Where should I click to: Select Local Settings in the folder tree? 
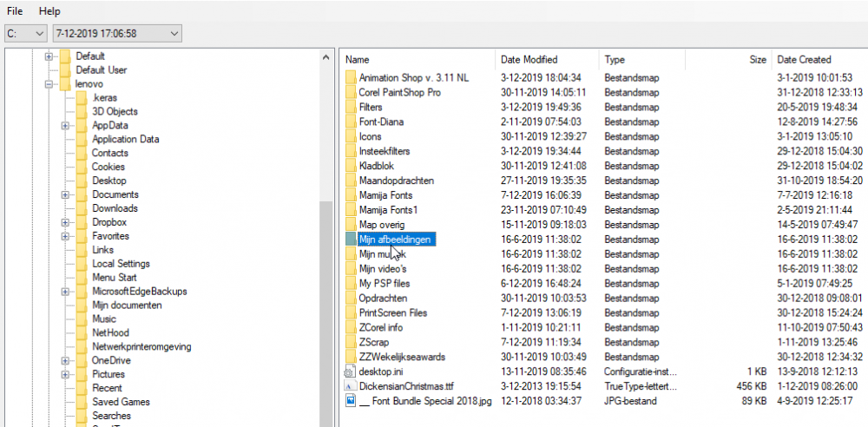point(121,264)
